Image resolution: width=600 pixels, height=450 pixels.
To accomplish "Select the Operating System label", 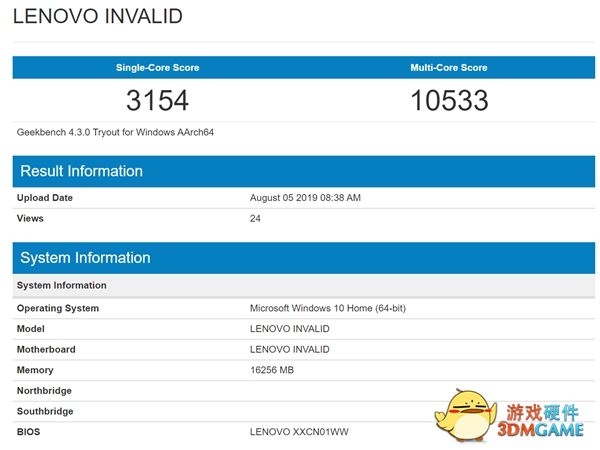I will (58, 308).
